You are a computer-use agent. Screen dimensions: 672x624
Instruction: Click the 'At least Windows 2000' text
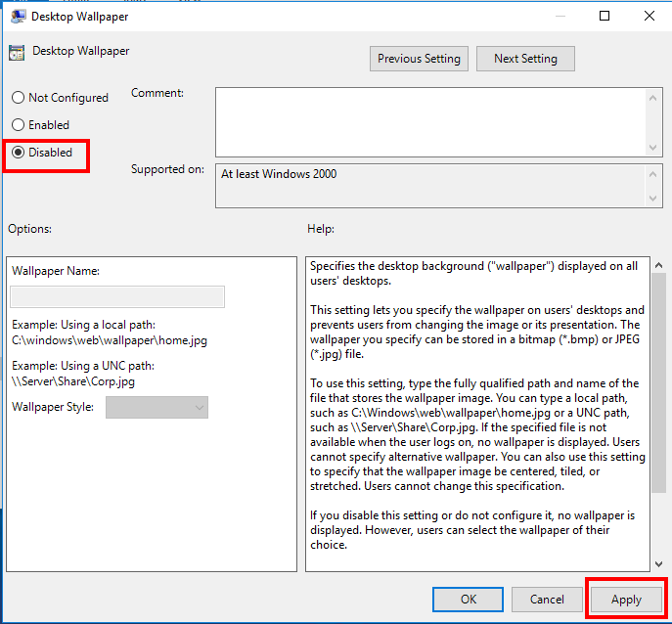(279, 174)
